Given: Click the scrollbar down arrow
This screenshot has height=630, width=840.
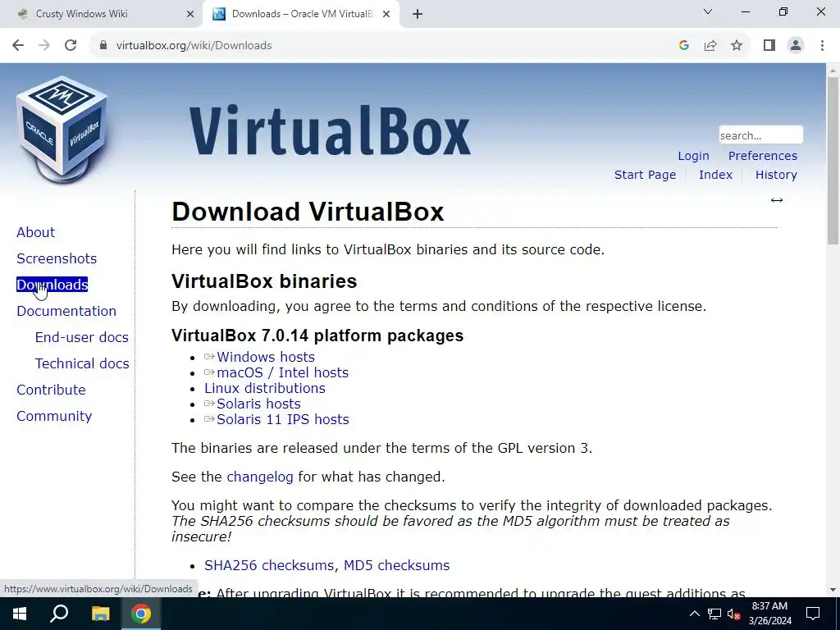Looking at the screenshot, I should 833,591.
